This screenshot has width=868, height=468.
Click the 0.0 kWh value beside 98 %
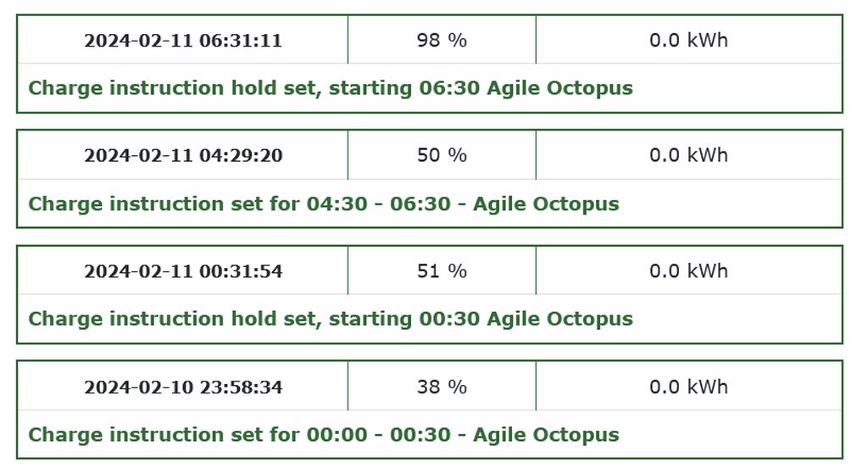(x=688, y=40)
